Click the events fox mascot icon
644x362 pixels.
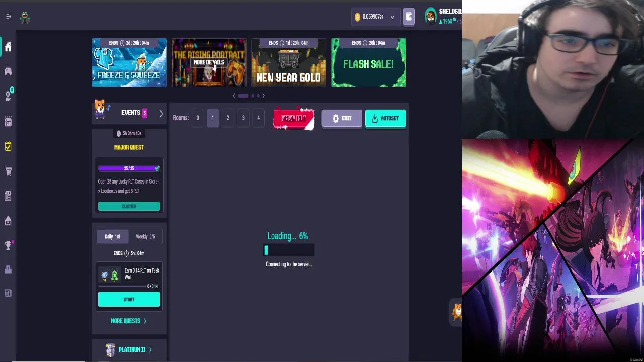tap(101, 109)
